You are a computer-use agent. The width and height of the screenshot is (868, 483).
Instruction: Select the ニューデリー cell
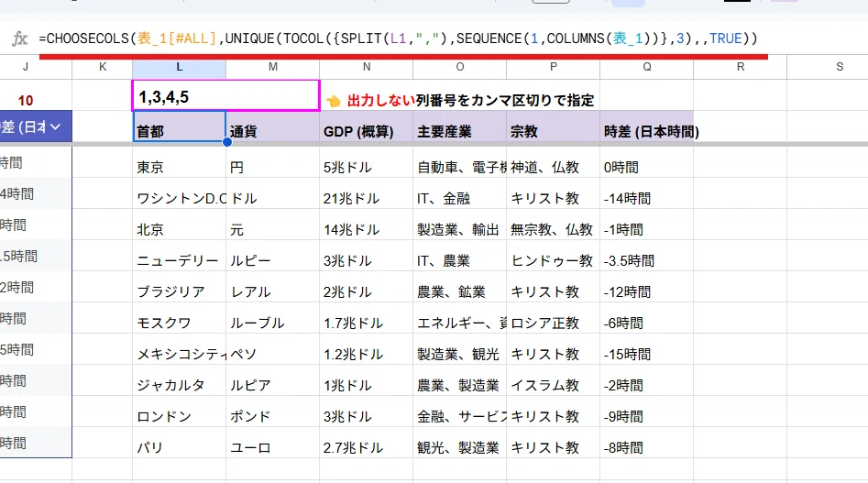coord(180,255)
